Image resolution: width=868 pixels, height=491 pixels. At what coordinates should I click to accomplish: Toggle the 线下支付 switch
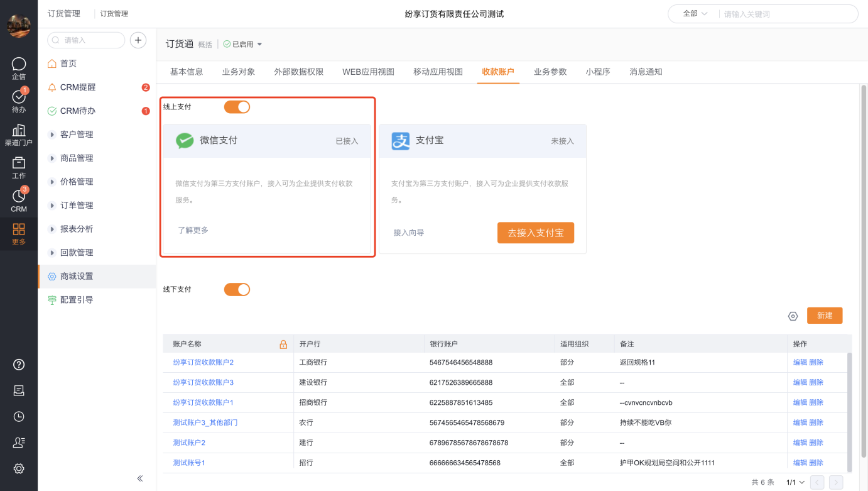click(x=237, y=289)
